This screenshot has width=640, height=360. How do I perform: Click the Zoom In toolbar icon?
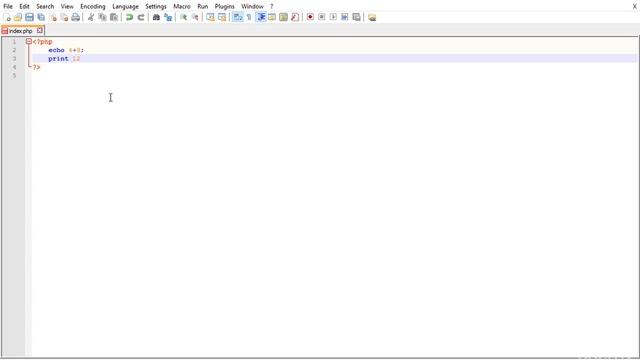coord(183,17)
